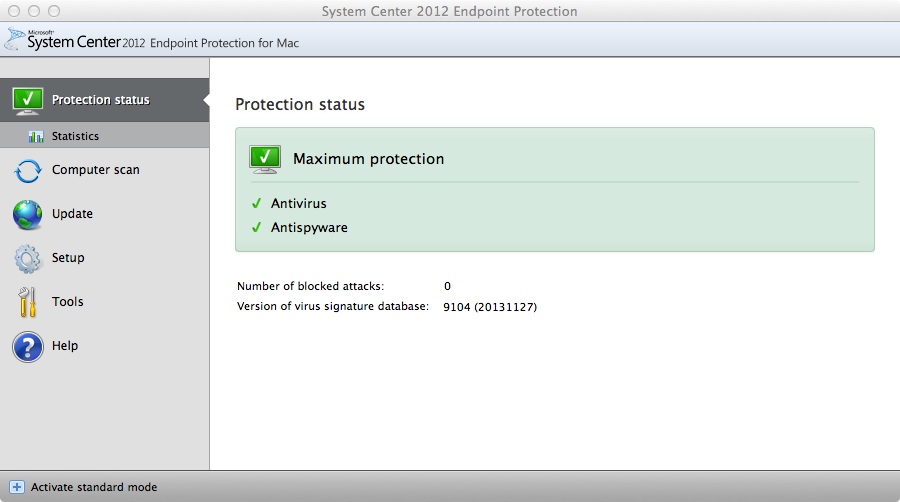This screenshot has width=900, height=502.
Task: Click the Protection status monitor icon in sidebar
Action: (28, 101)
